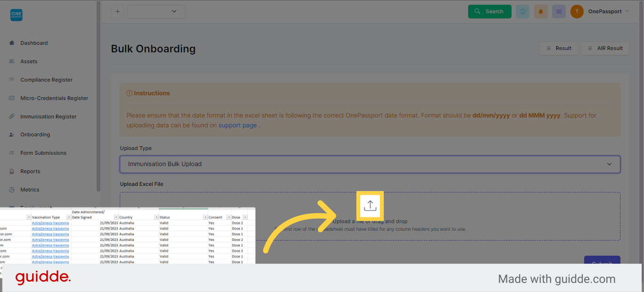Click the green Search button
Image resolution: width=644 pixels, height=292 pixels.
coord(489,11)
